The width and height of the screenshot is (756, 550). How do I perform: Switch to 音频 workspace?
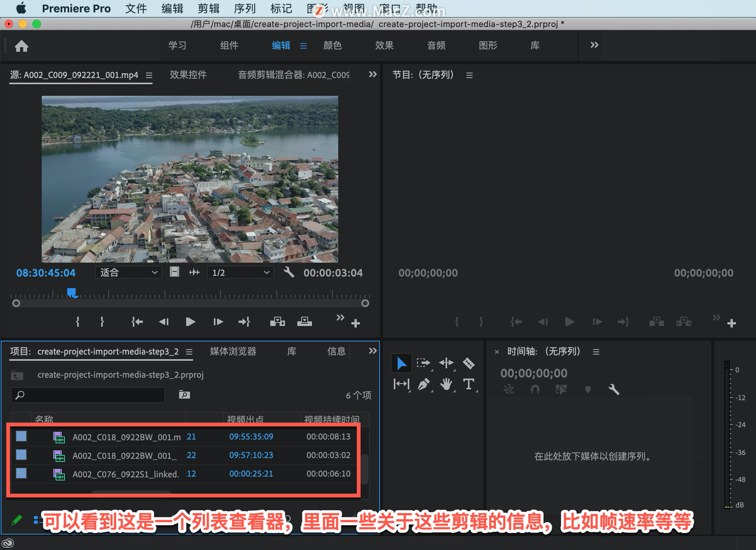436,45
